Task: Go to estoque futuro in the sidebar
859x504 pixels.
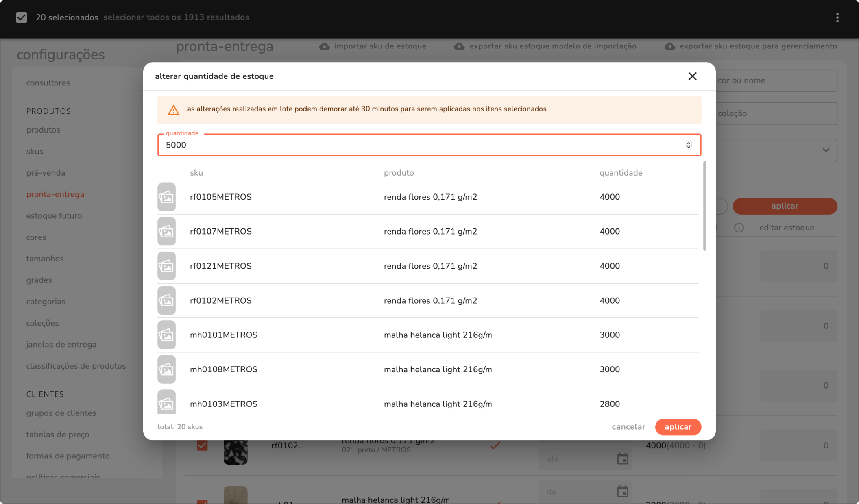Action: tap(54, 216)
